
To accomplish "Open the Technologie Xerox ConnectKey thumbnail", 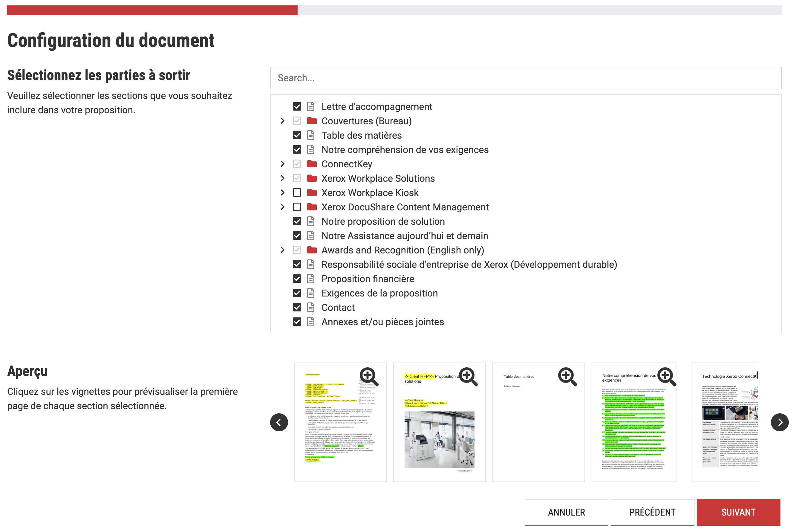I will (x=724, y=422).
